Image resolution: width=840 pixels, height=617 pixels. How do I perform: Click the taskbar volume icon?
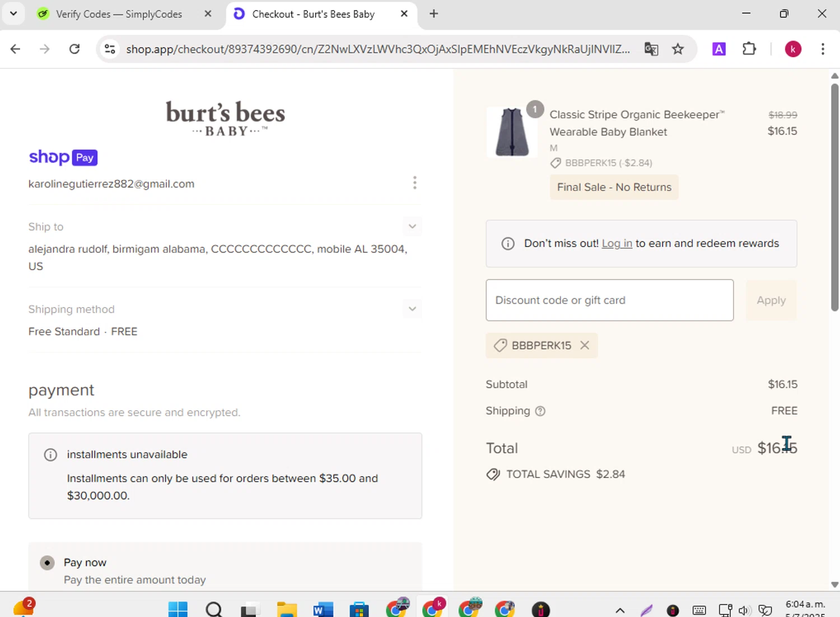(744, 610)
